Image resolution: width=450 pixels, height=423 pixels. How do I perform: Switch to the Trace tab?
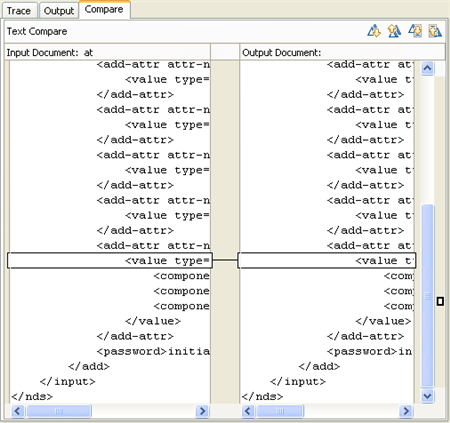[x=19, y=11]
